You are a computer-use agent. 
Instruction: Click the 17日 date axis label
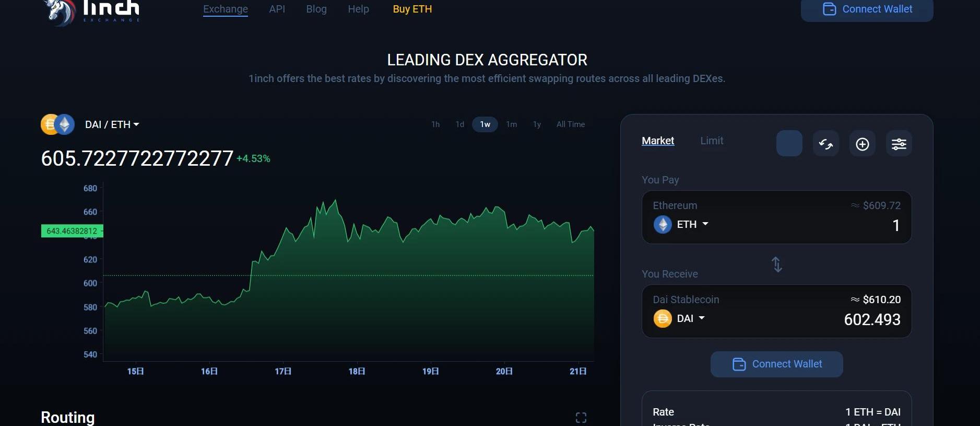tap(283, 371)
